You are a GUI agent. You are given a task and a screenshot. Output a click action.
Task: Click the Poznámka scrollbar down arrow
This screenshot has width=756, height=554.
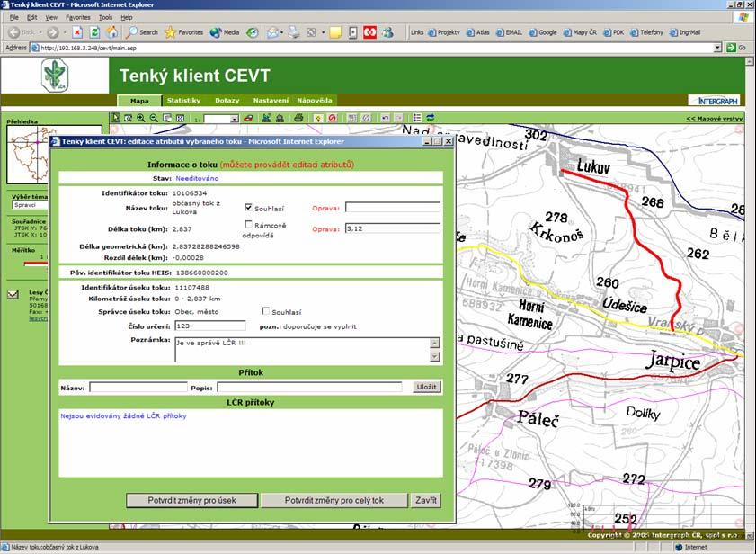[435, 357]
